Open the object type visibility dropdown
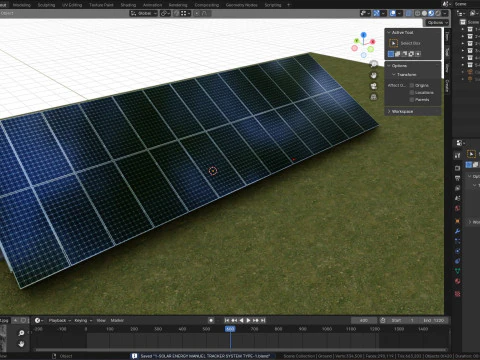The height and width of the screenshot is (360, 480). [x=365, y=13]
